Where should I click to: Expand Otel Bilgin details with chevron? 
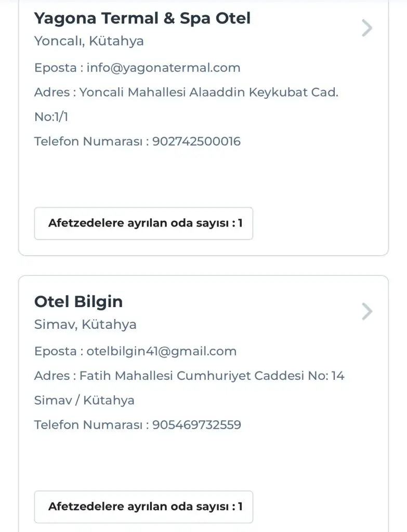click(367, 312)
